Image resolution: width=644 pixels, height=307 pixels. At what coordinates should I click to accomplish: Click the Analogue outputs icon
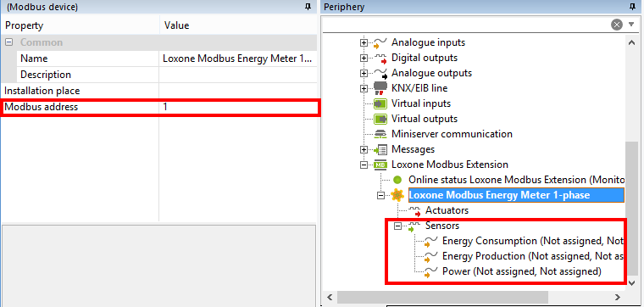(380, 73)
